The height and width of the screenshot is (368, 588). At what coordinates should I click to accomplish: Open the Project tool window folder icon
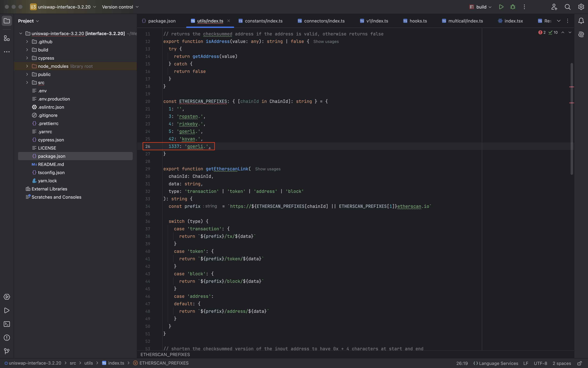tap(7, 21)
